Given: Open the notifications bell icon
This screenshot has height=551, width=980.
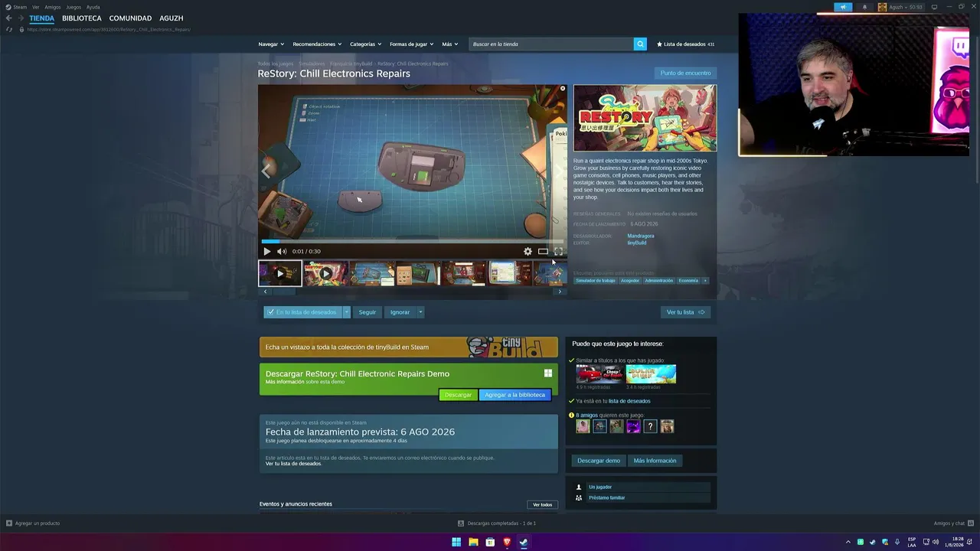Looking at the screenshot, I should click(x=865, y=7).
